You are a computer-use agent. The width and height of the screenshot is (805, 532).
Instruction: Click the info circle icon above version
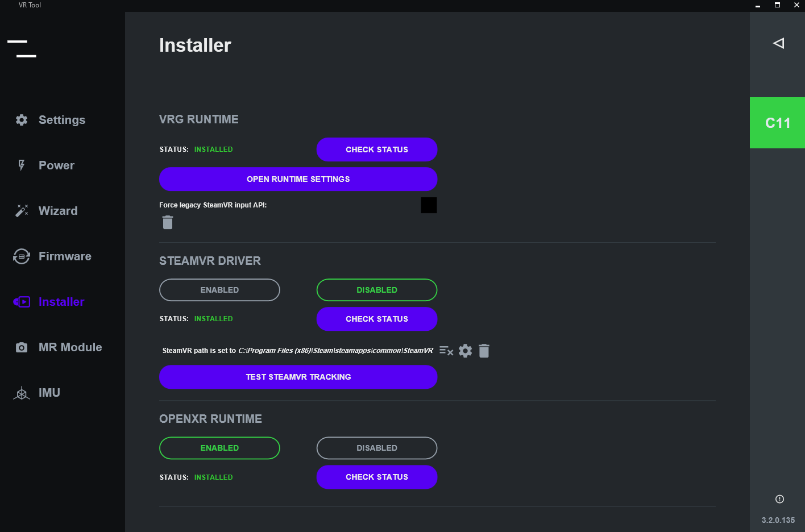[x=779, y=499]
